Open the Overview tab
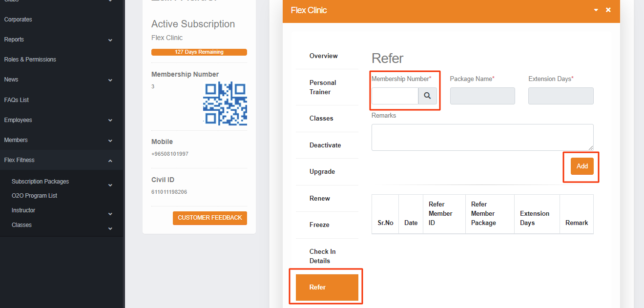Image resolution: width=644 pixels, height=308 pixels. click(323, 56)
